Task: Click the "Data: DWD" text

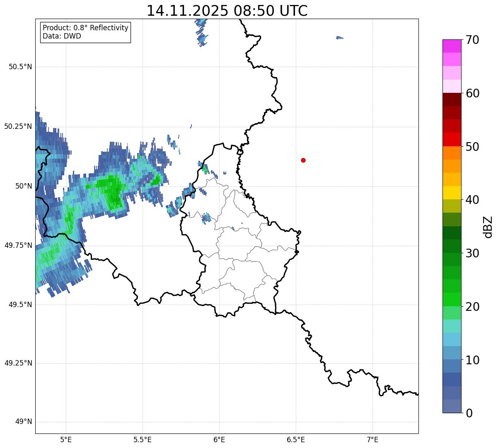Action: 62,36
